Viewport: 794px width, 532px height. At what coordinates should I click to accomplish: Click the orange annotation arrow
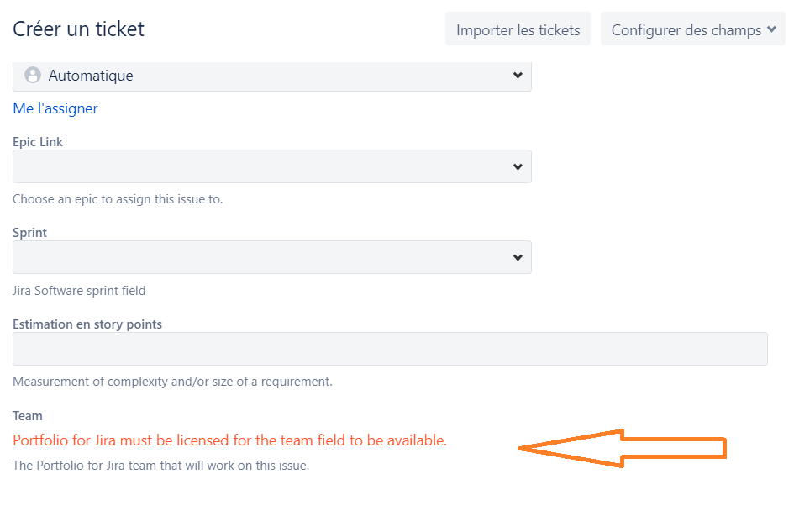click(x=623, y=449)
